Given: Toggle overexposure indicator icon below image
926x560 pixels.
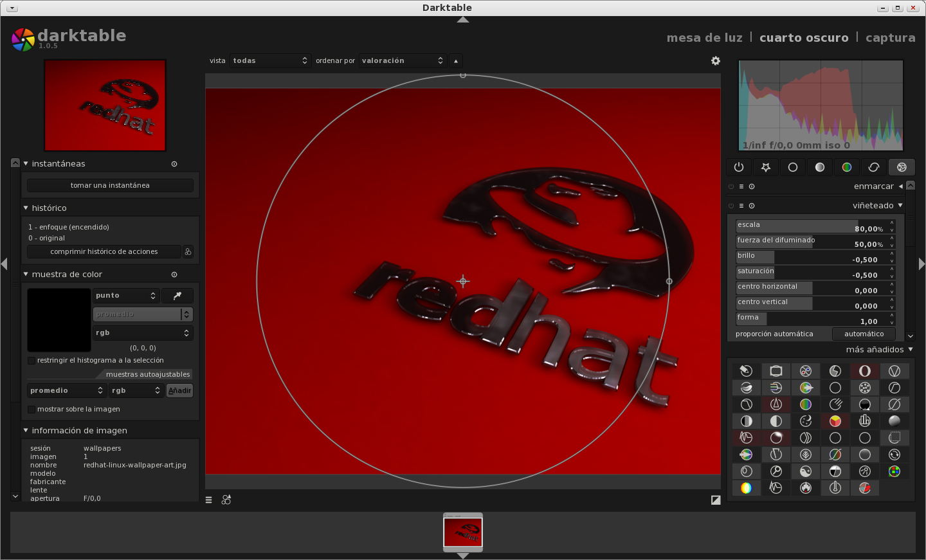Looking at the screenshot, I should click(x=716, y=500).
